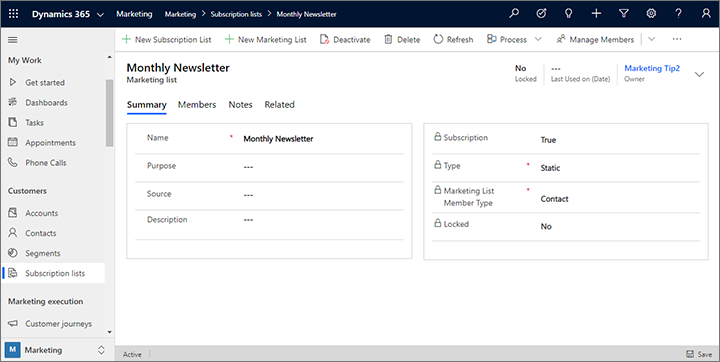Click the Active status text
Screen dimensions: 720x362
tap(132, 354)
